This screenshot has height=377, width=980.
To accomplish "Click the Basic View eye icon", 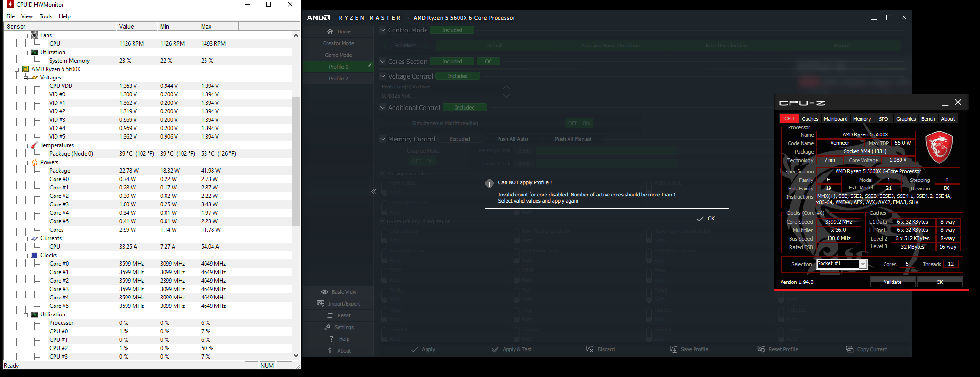I will point(324,292).
